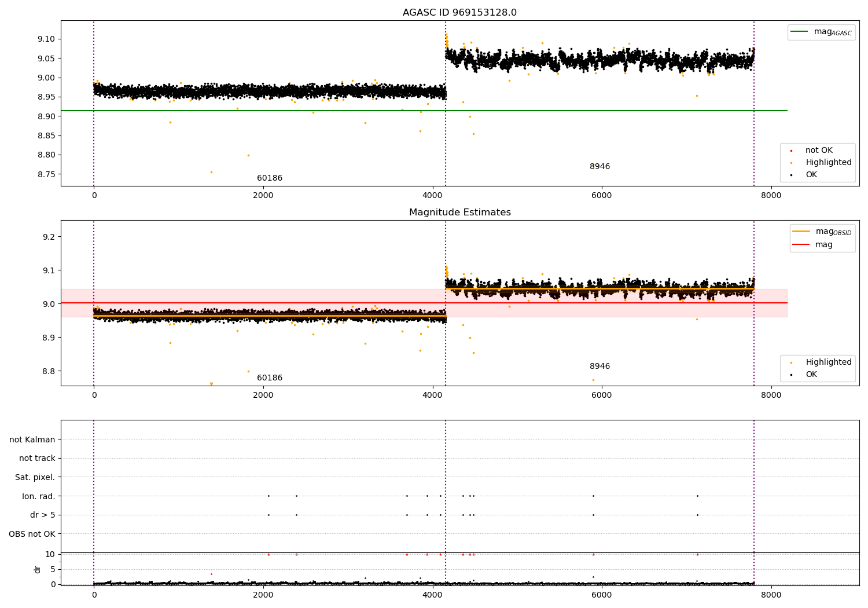Click the 8000 x-axis tick in middle plot

771,395
